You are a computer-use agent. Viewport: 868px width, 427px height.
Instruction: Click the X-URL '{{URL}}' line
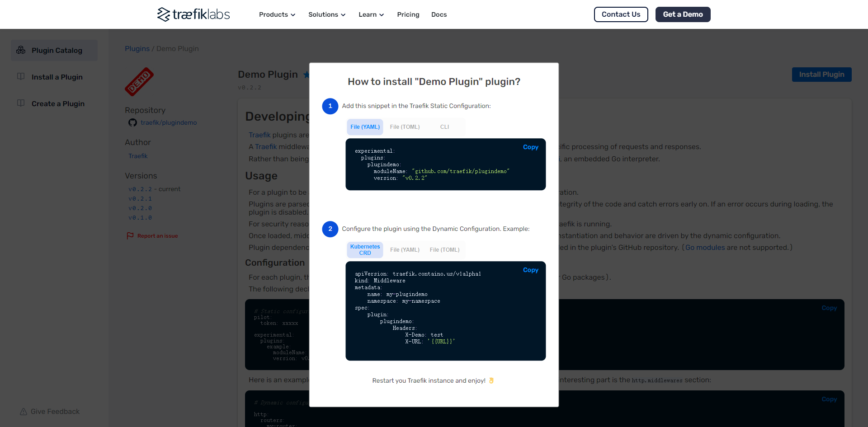[x=430, y=342]
